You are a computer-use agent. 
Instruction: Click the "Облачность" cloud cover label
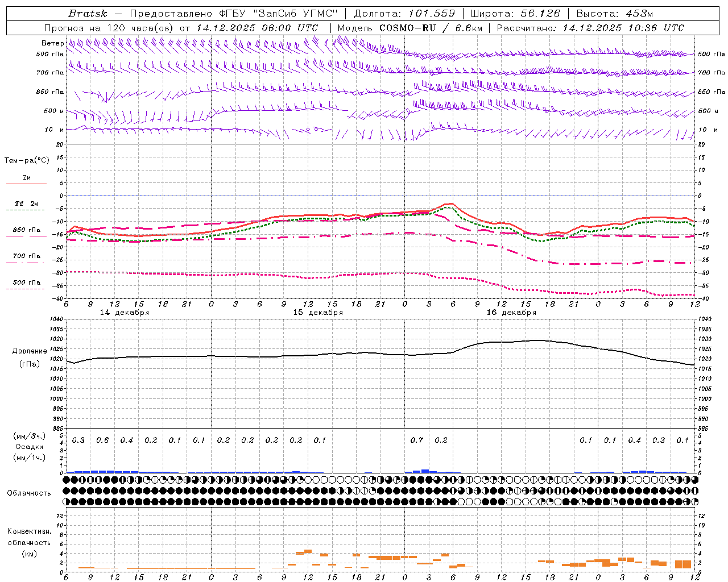click(29, 493)
